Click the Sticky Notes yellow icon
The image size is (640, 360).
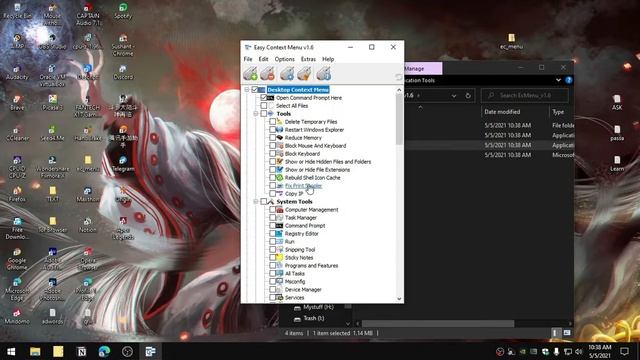coord(280,258)
